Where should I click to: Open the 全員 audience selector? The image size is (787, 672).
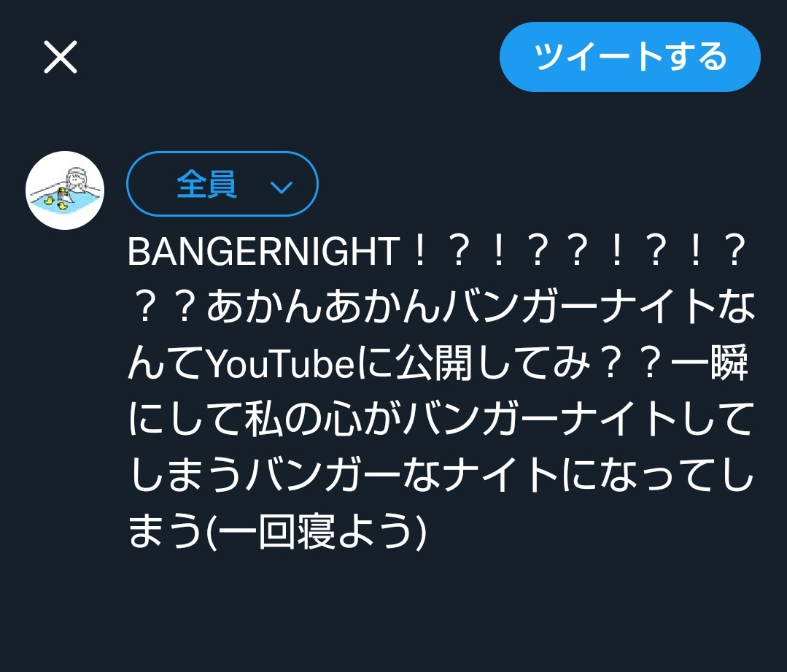coord(222,184)
